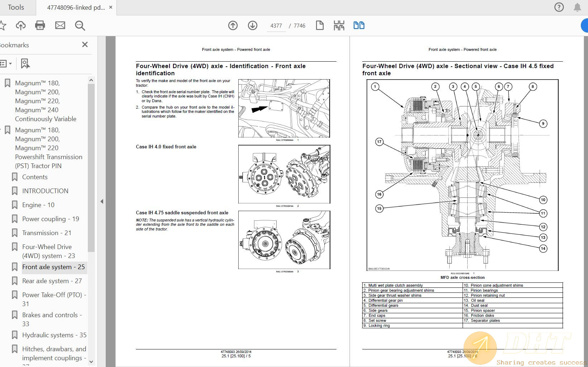Click the Case IH 4.75 saddle suspended axle illustration
Screen dimensions: 588x367
coord(284,240)
